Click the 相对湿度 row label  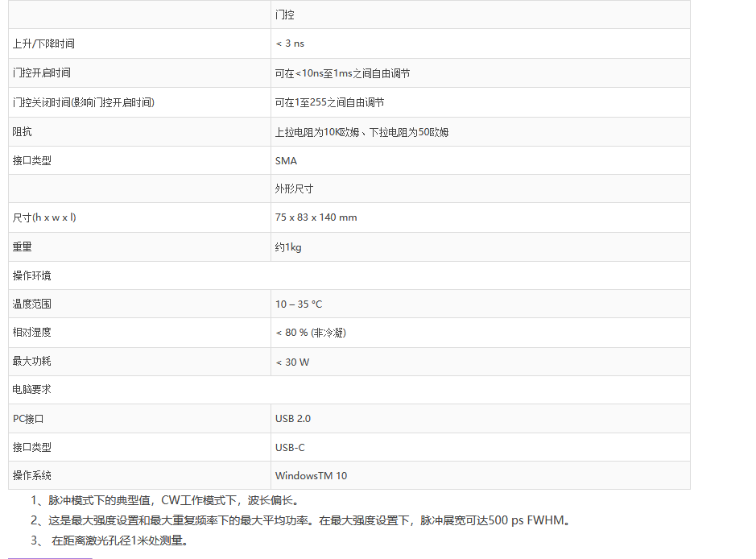click(x=32, y=333)
